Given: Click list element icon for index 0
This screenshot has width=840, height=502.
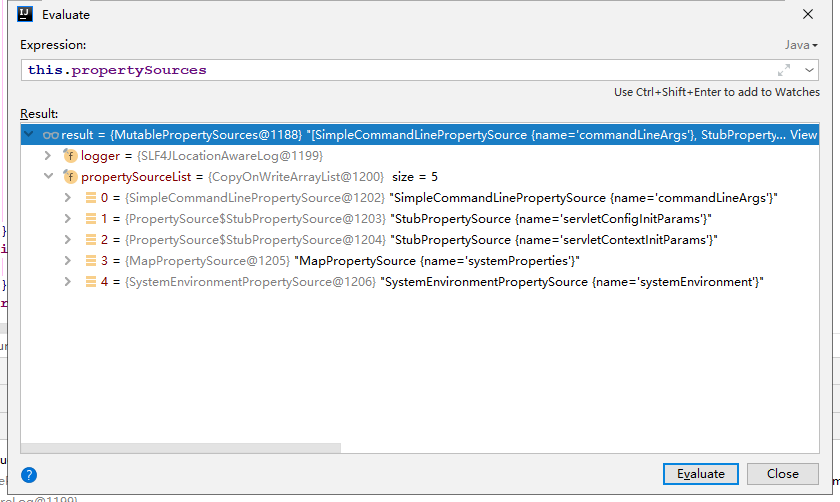Looking at the screenshot, I should pyautogui.click(x=91, y=198).
